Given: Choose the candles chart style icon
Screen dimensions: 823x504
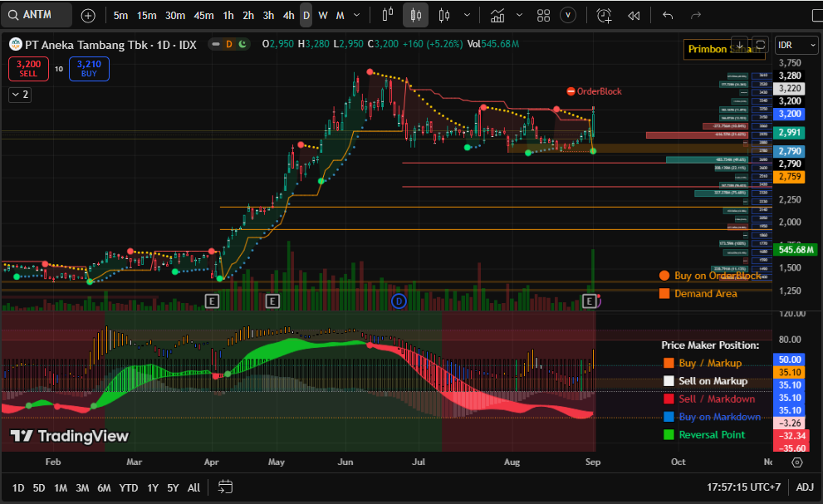Looking at the screenshot, I should coord(416,15).
